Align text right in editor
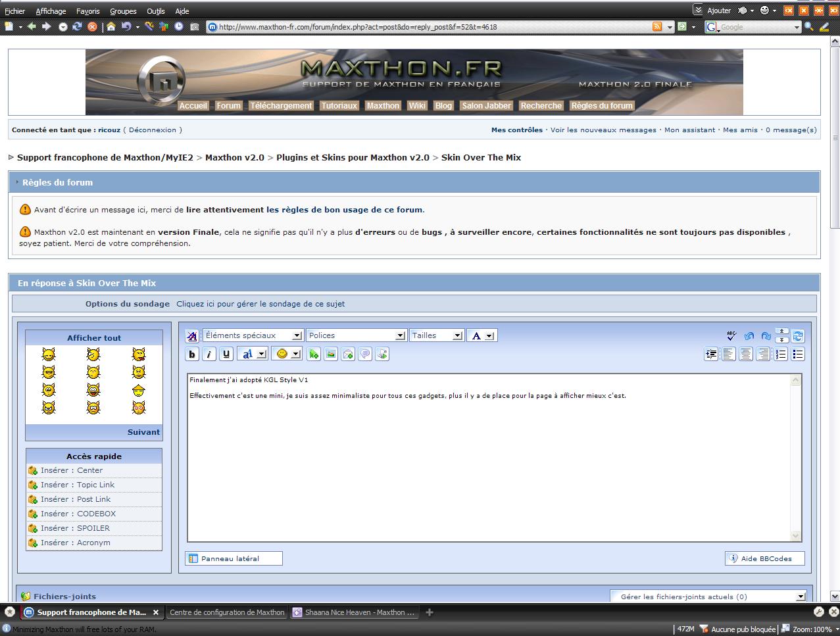 click(x=763, y=354)
